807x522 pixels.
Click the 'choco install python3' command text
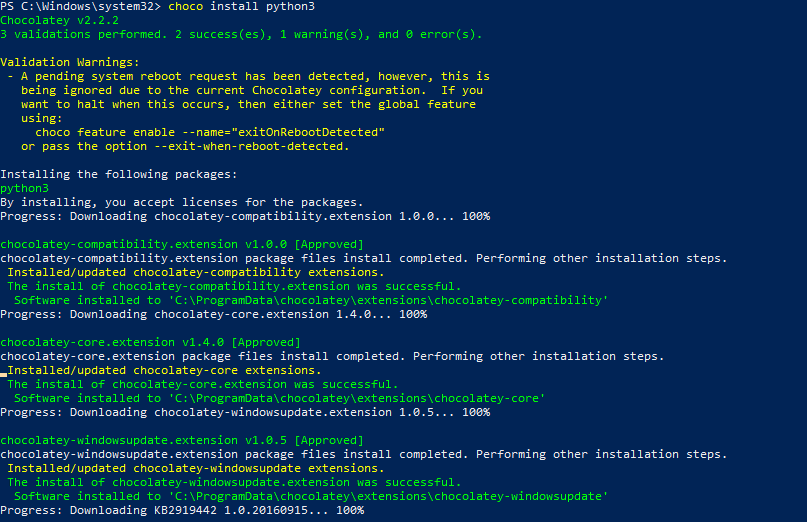tap(241, 7)
